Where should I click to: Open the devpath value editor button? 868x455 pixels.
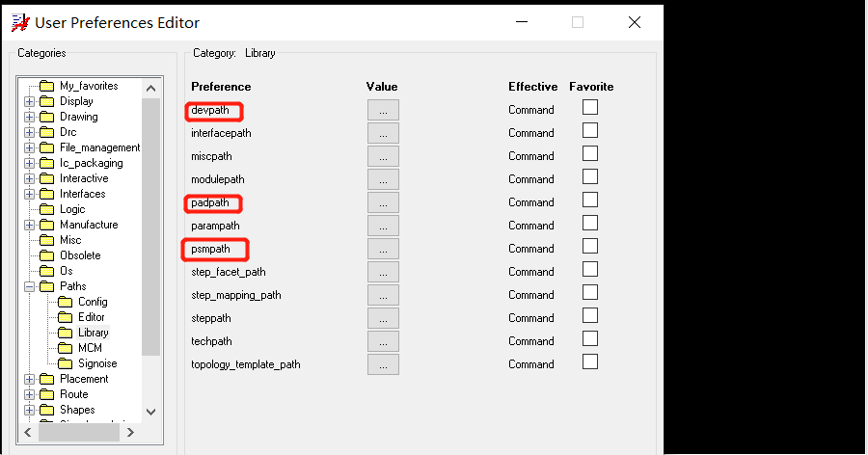(x=383, y=110)
